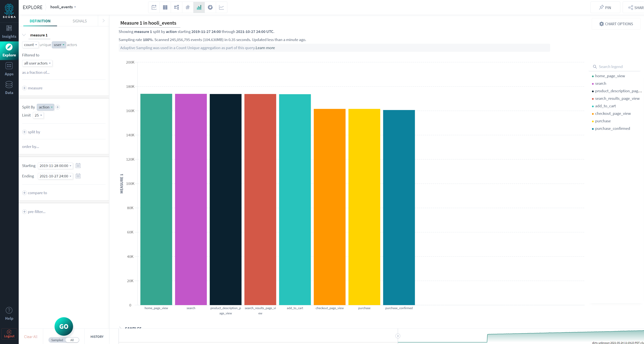644x344 pixels.
Task: Open the Limit 25 dropdown
Action: (38, 115)
